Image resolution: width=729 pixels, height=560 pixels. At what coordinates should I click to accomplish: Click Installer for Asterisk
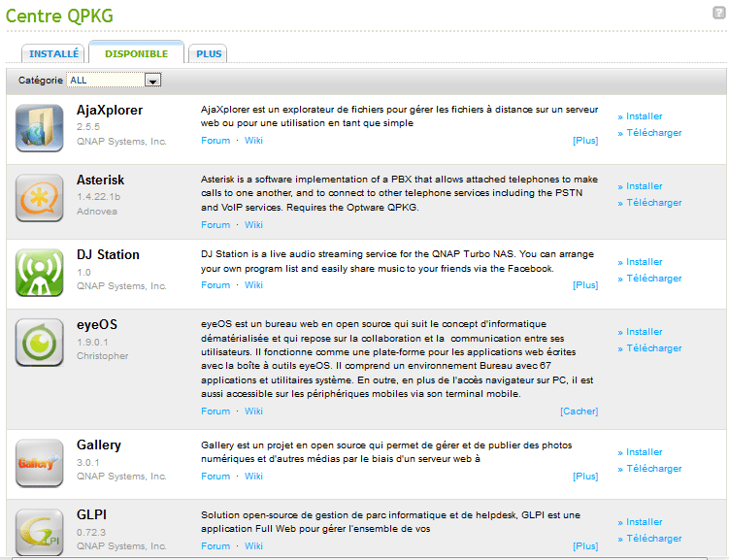[x=644, y=186]
